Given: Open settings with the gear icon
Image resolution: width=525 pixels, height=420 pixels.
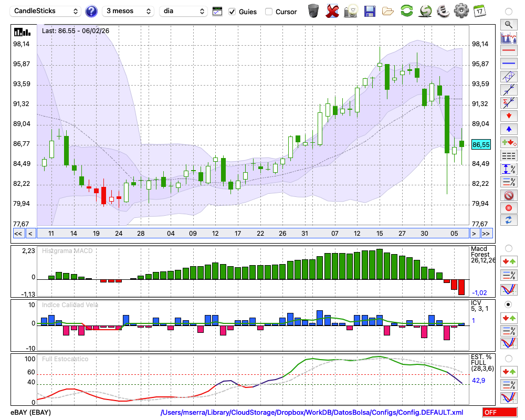Looking at the screenshot, I should pyautogui.click(x=461, y=10).
